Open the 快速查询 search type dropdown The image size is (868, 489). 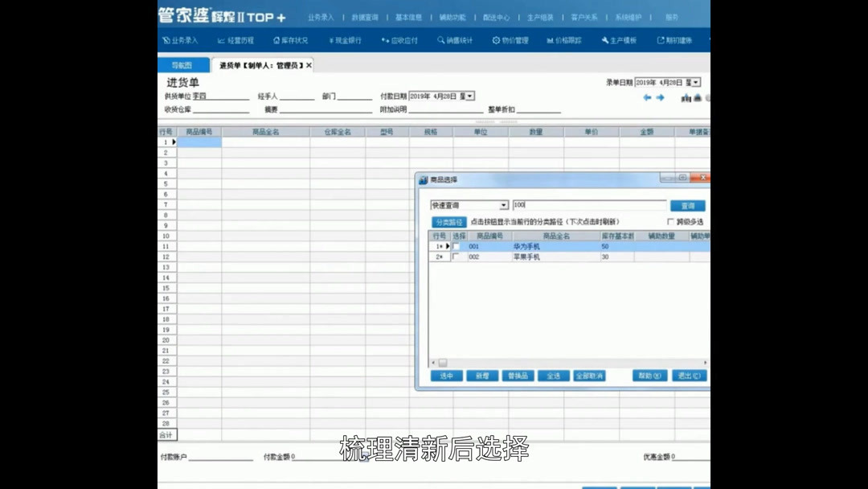505,204
